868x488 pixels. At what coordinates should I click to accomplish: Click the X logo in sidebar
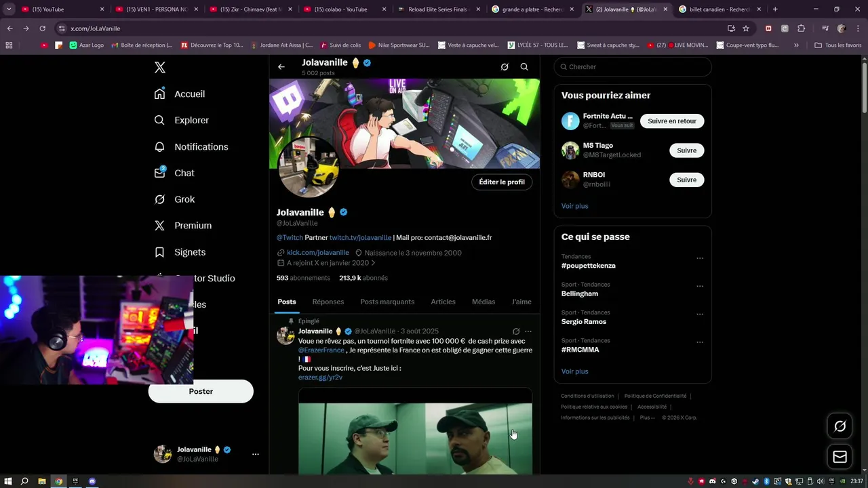click(x=159, y=67)
